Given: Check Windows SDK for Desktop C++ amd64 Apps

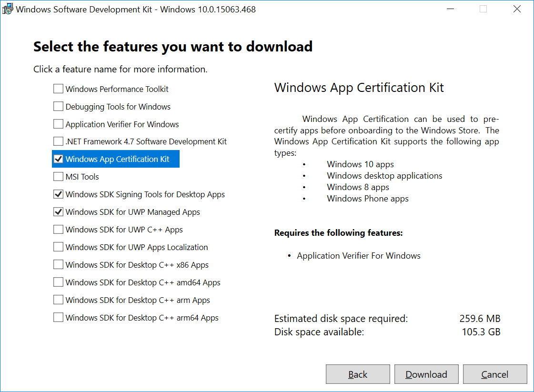Looking at the screenshot, I should [58, 282].
